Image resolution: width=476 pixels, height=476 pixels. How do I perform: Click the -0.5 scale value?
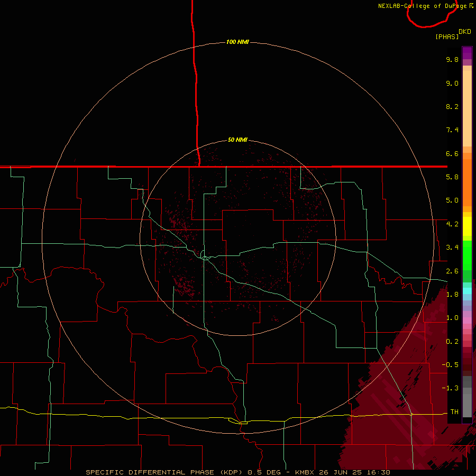(x=450, y=365)
